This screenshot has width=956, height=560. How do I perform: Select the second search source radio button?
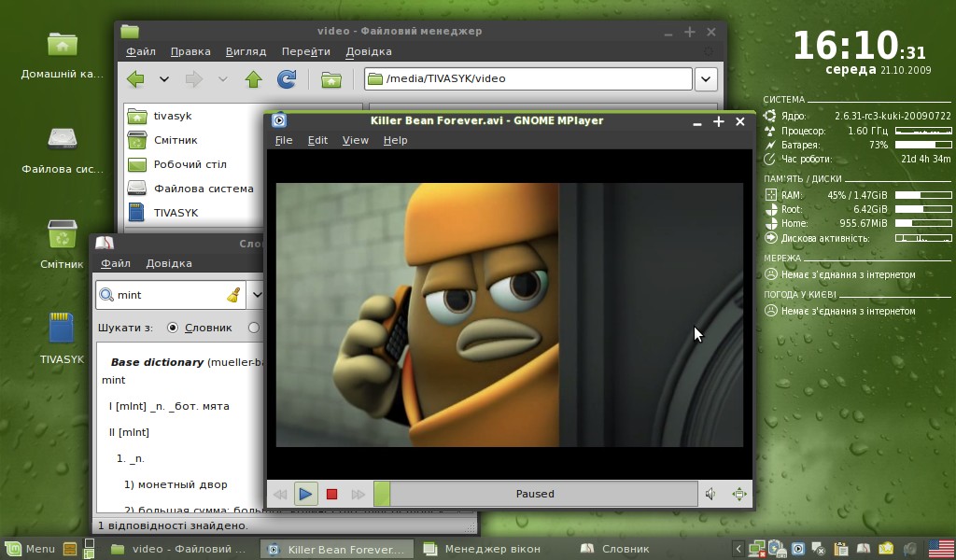(x=254, y=328)
